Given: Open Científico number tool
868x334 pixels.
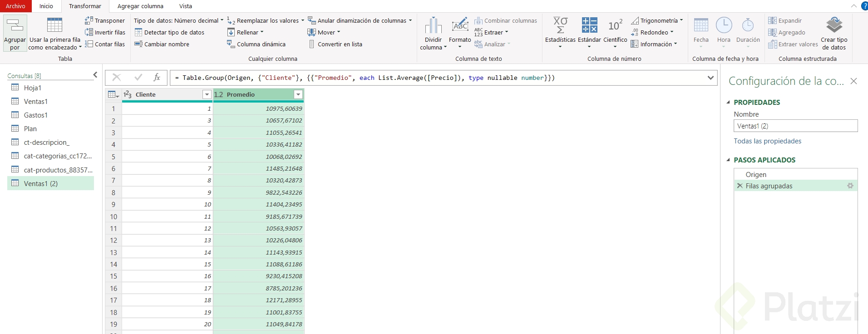Looking at the screenshot, I should pyautogui.click(x=615, y=32).
